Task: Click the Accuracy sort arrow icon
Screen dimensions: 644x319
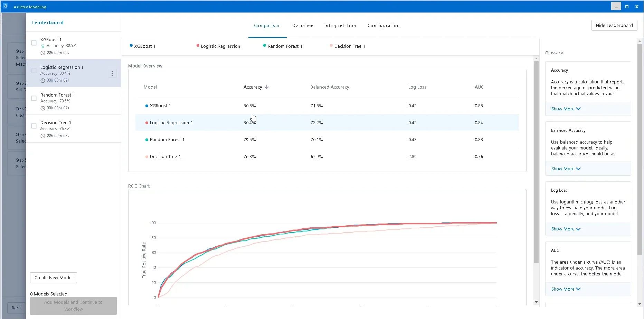Action: coord(267,87)
